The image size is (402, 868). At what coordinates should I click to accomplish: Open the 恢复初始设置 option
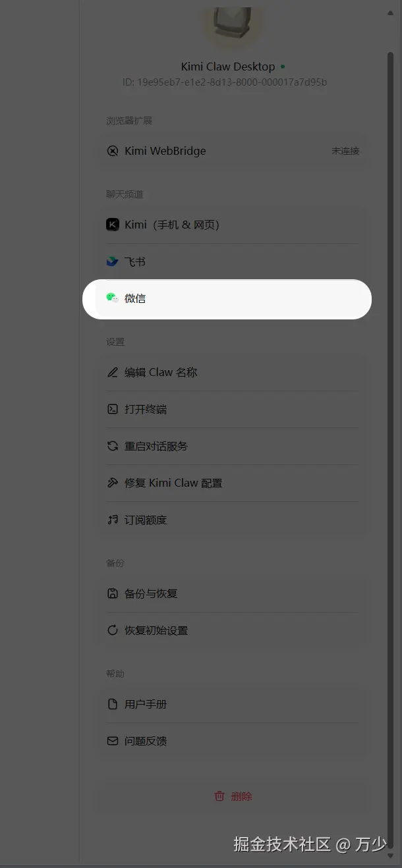233,630
